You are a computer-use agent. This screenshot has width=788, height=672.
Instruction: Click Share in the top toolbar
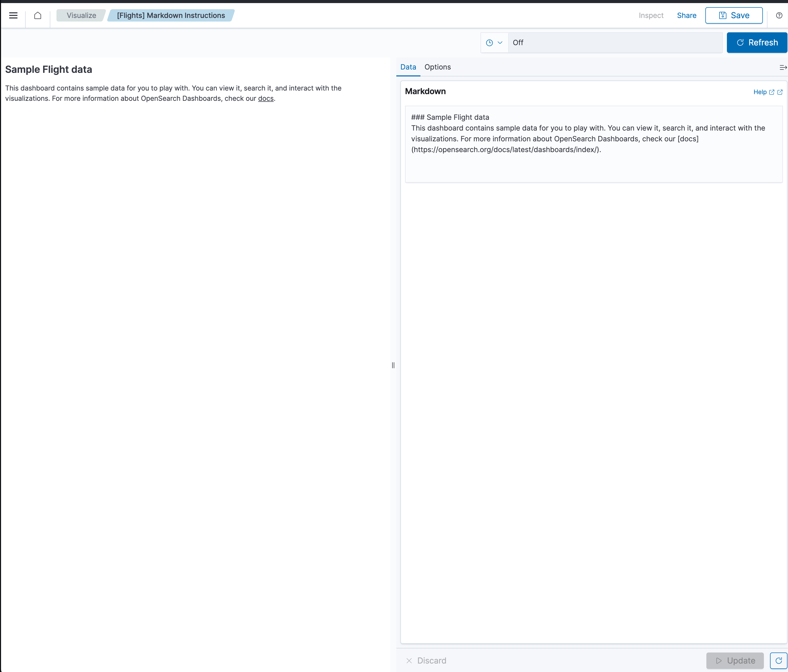pyautogui.click(x=686, y=15)
